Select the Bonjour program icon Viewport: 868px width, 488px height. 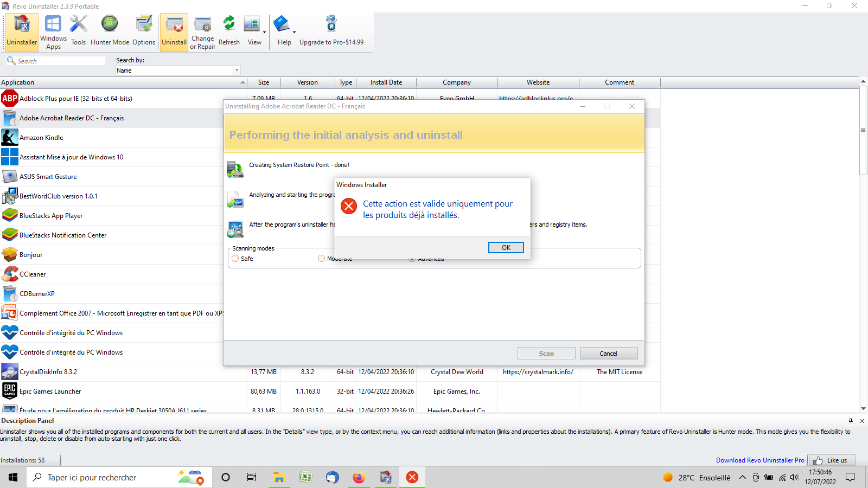10,255
